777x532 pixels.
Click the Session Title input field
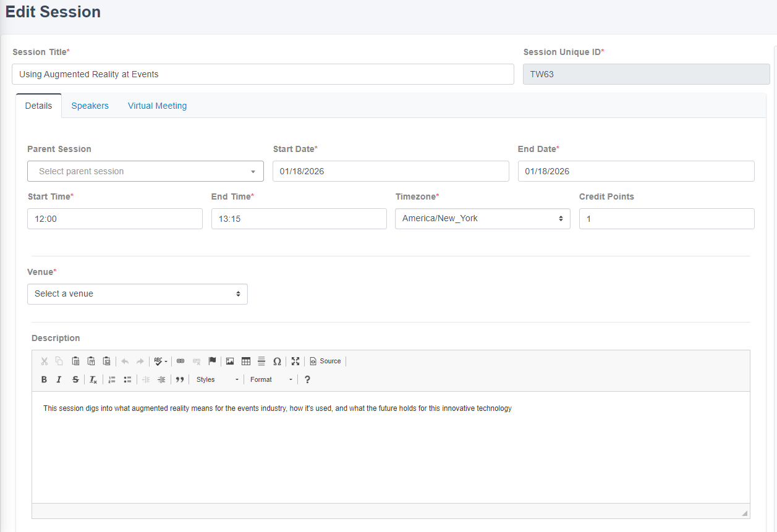(x=263, y=74)
